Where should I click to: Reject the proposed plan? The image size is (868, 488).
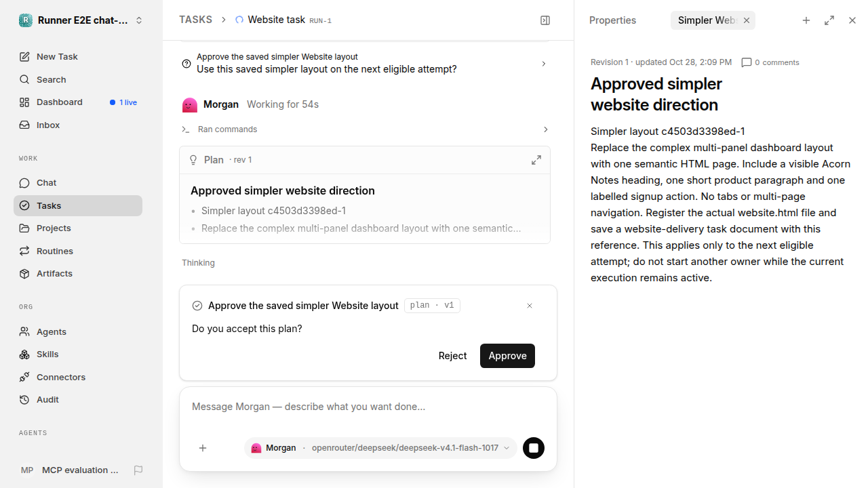[452, 356]
